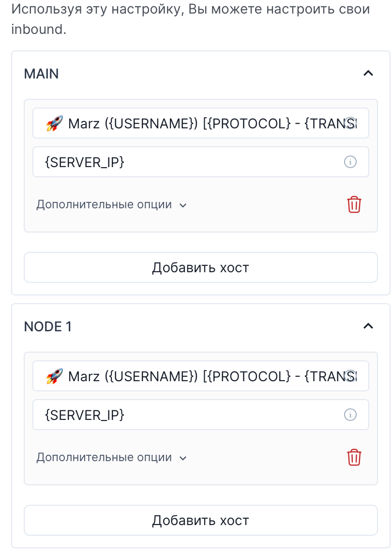The image size is (392, 558).
Task: Open info icon beside MAIN {SERVER_IP} field
Action: [x=350, y=162]
